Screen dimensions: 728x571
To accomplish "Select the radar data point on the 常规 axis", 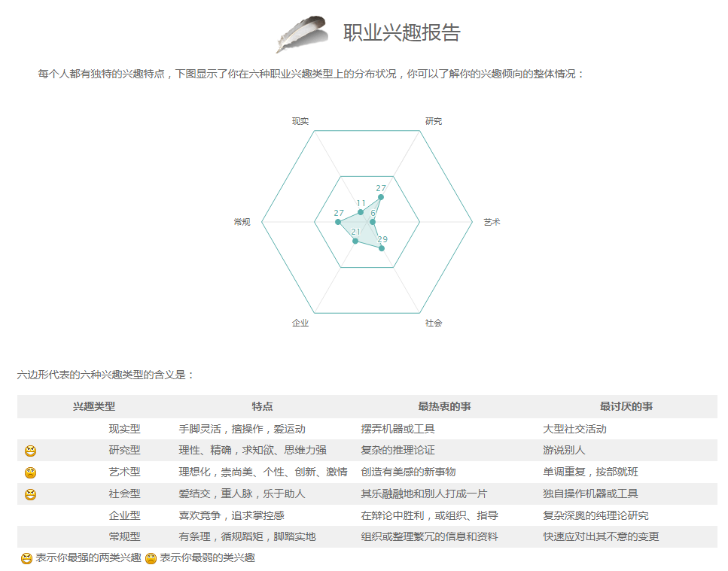I will click(x=338, y=222).
